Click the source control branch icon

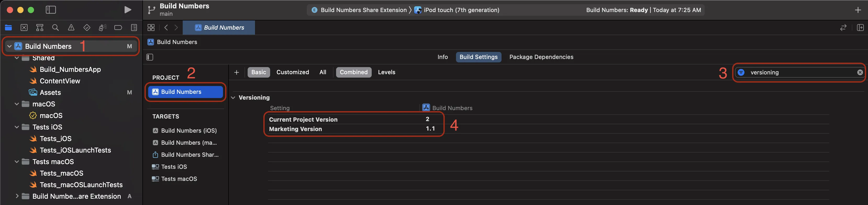point(151,10)
